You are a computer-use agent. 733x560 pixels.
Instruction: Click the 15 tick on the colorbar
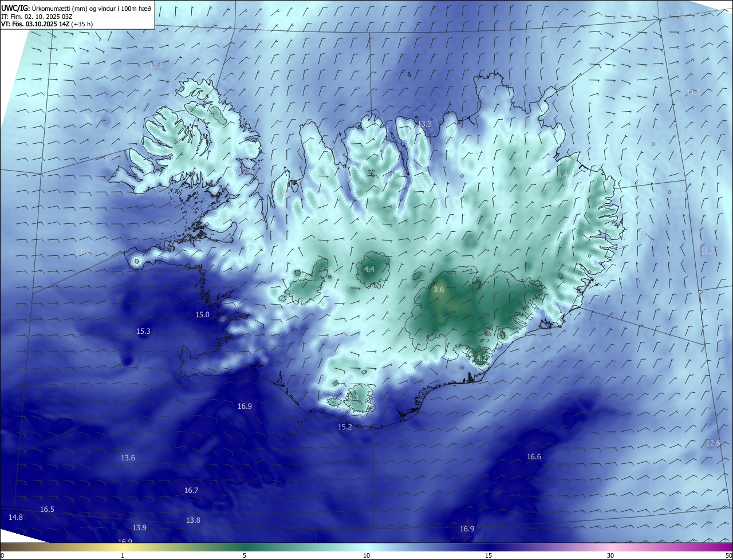[488, 555]
